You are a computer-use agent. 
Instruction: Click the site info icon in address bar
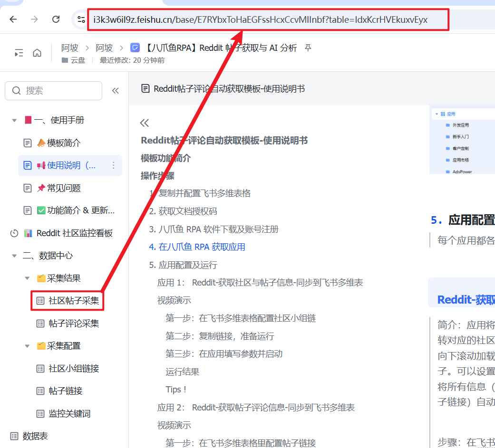click(81, 19)
